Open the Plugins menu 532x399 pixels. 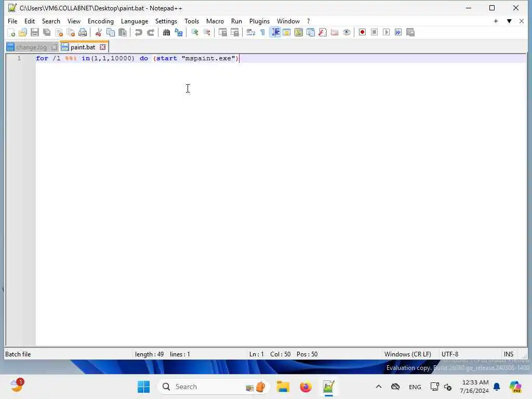259,21
